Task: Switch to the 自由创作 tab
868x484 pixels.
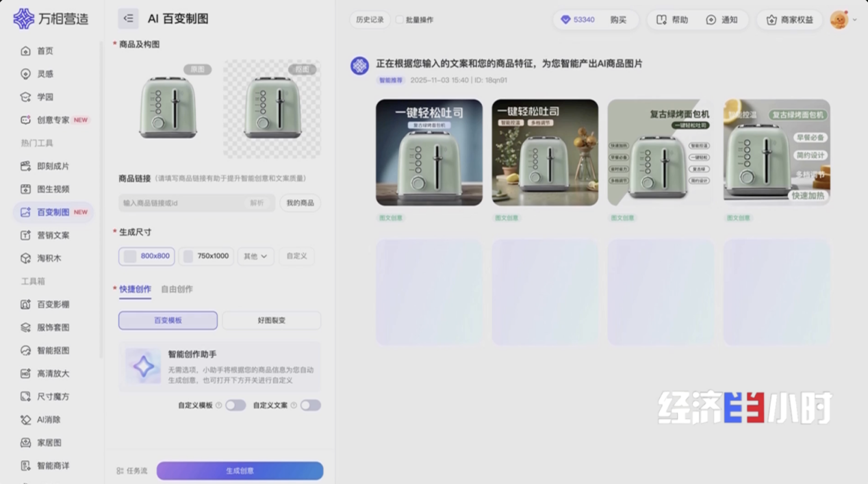Action: [x=177, y=289]
